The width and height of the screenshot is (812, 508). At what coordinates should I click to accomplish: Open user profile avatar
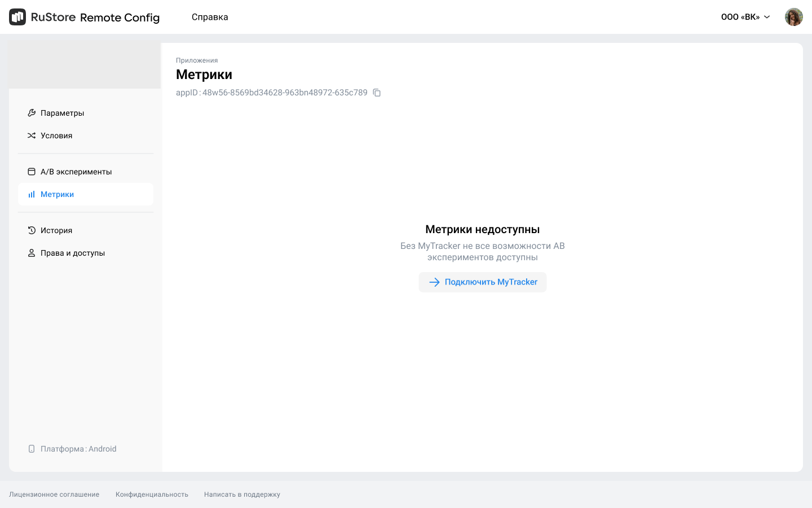tap(794, 17)
